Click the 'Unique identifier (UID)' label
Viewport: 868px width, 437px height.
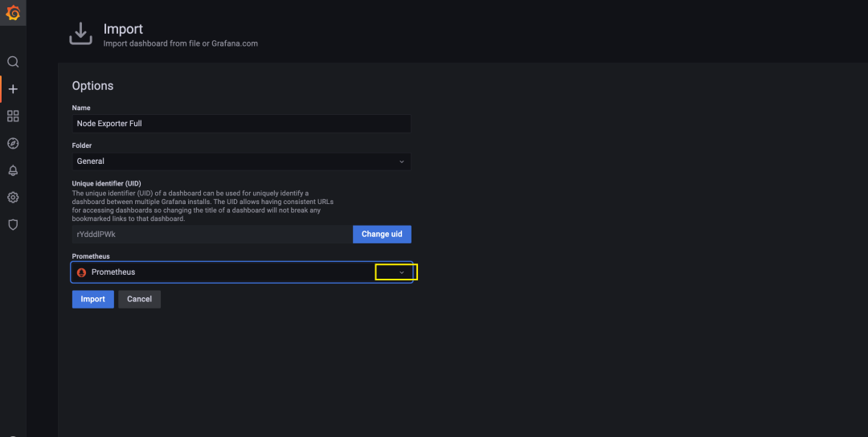pos(107,184)
